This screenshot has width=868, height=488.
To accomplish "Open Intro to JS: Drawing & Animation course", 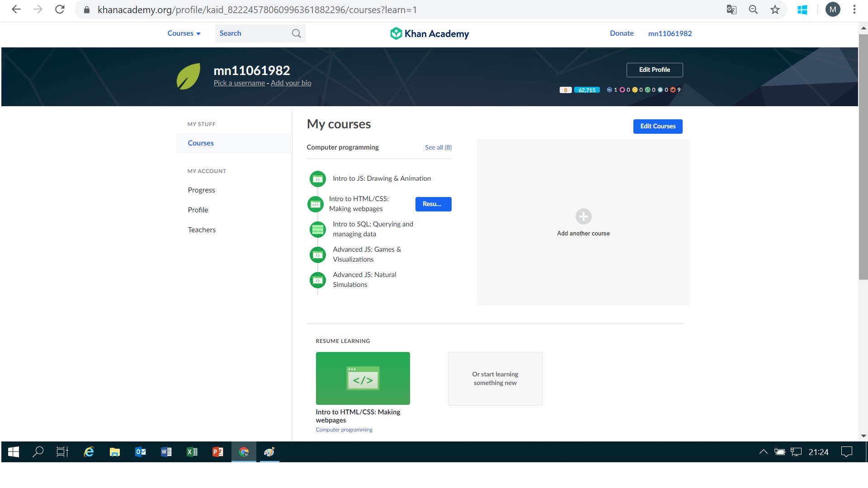I will point(382,178).
